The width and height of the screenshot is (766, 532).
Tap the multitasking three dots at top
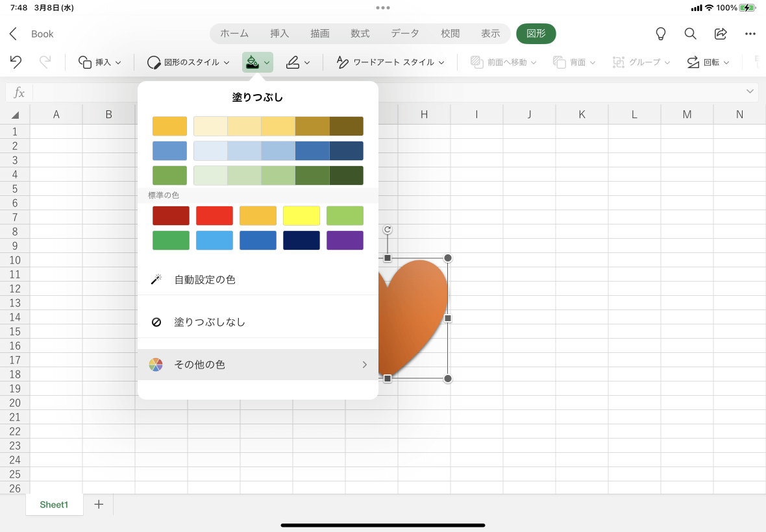tap(383, 8)
